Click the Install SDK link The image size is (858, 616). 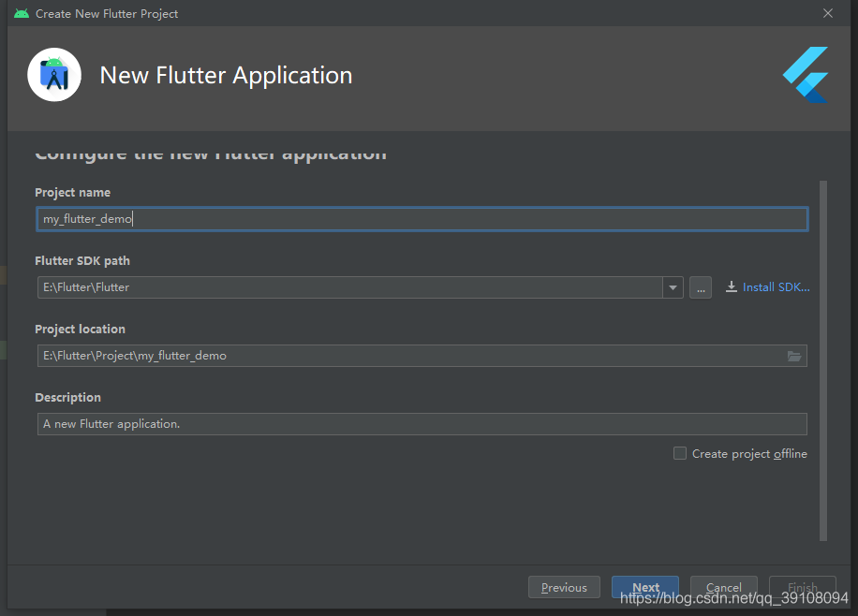pos(776,287)
